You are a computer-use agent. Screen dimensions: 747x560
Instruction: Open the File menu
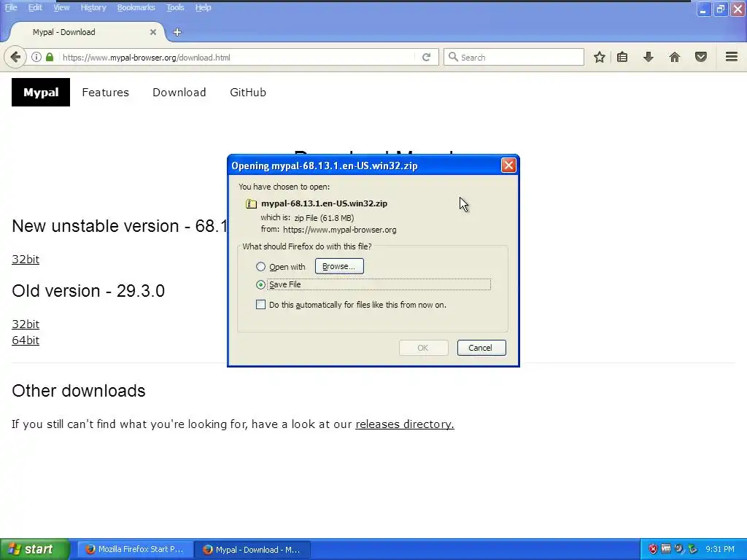coord(10,7)
